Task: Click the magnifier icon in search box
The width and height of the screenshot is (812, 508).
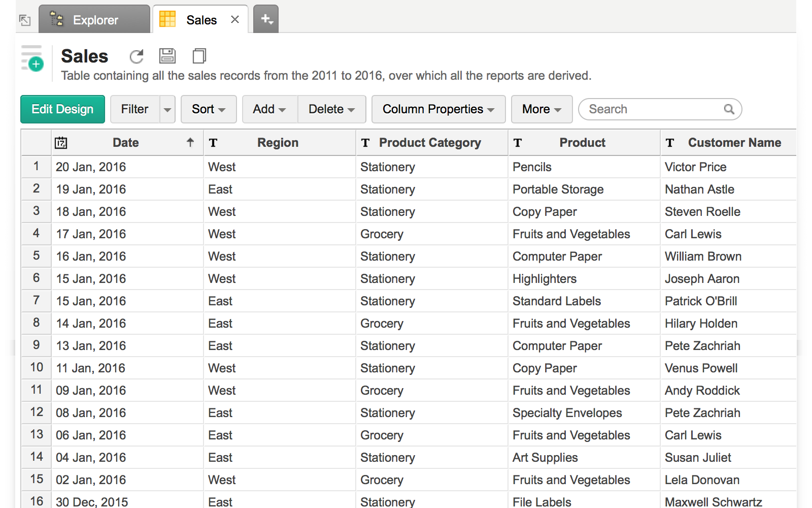Action: click(x=729, y=109)
